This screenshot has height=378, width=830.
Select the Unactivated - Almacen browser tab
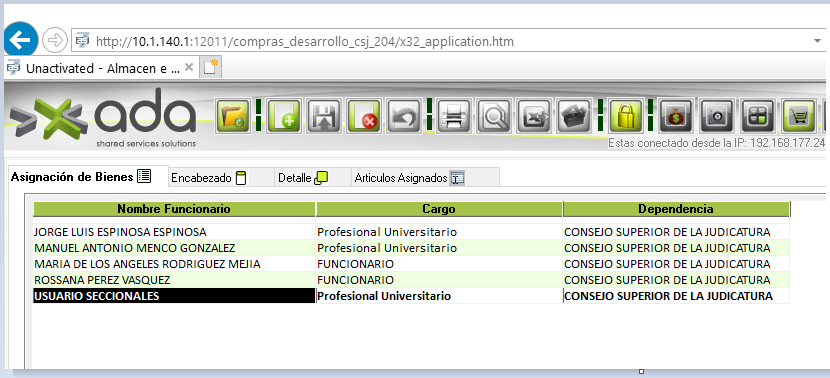coord(101,68)
